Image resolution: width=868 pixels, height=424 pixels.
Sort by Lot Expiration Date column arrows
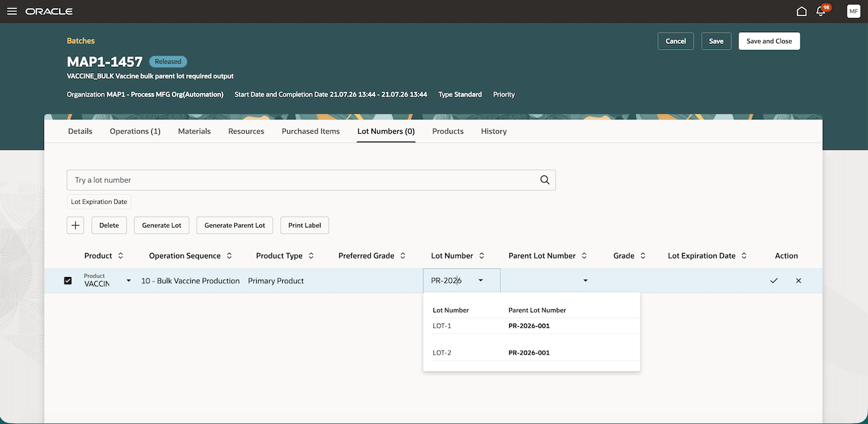(744, 255)
